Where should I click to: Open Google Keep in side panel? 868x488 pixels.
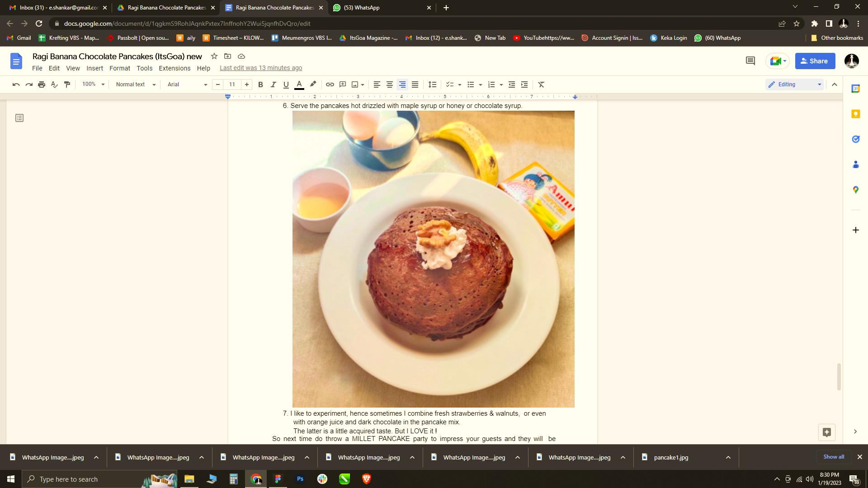coord(855,114)
